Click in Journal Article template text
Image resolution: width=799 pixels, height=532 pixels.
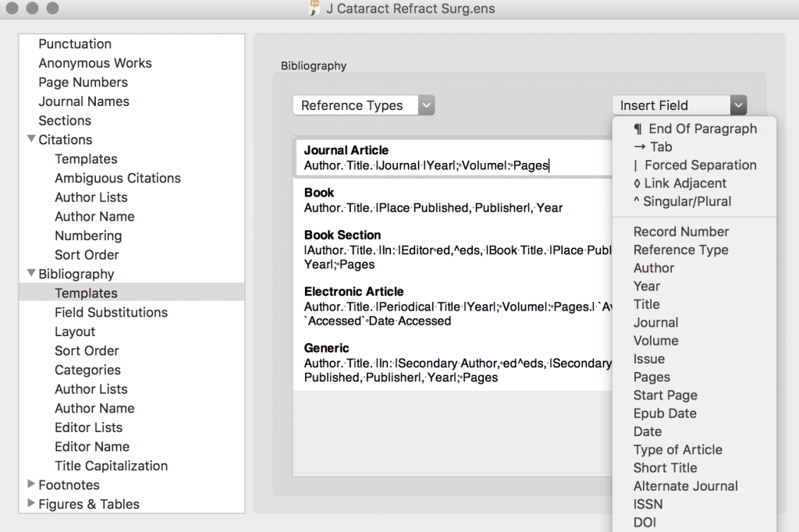[426, 165]
